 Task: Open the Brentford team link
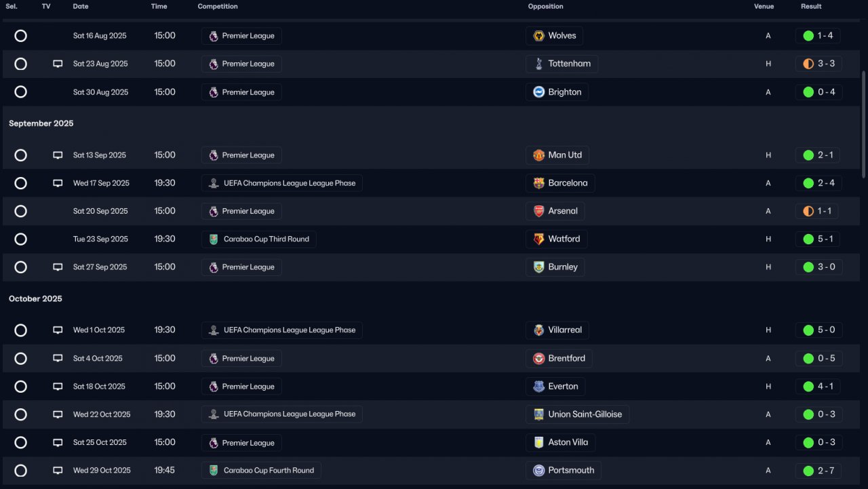click(x=566, y=359)
